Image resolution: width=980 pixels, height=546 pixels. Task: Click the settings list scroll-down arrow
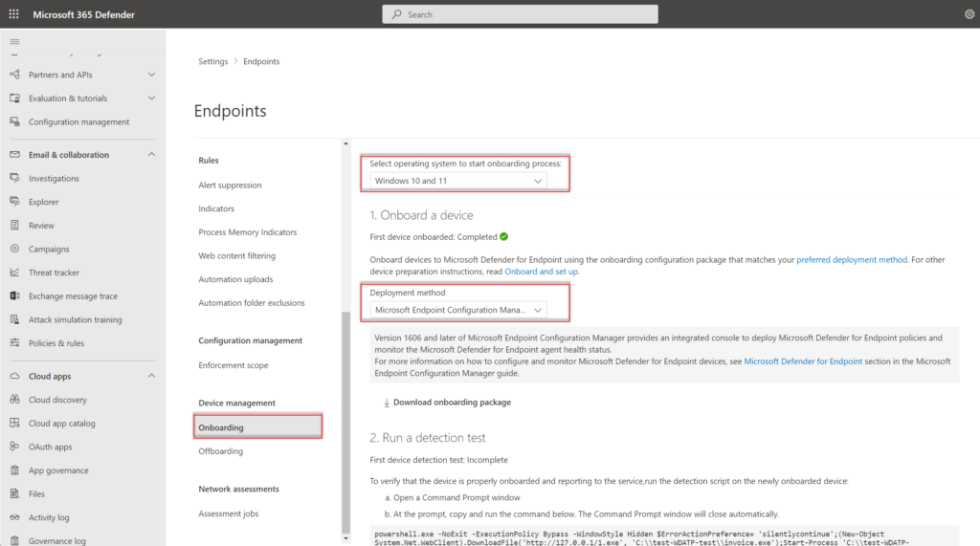coord(345,538)
